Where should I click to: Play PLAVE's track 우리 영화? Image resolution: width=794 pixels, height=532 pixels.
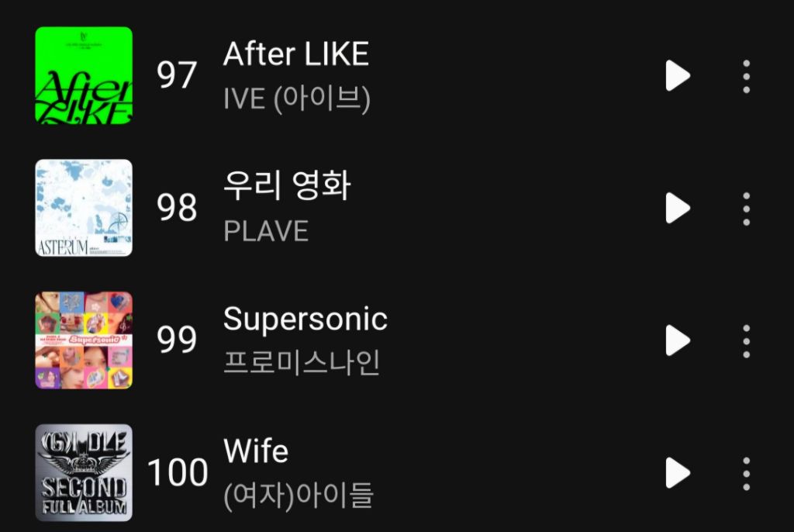[x=678, y=208]
